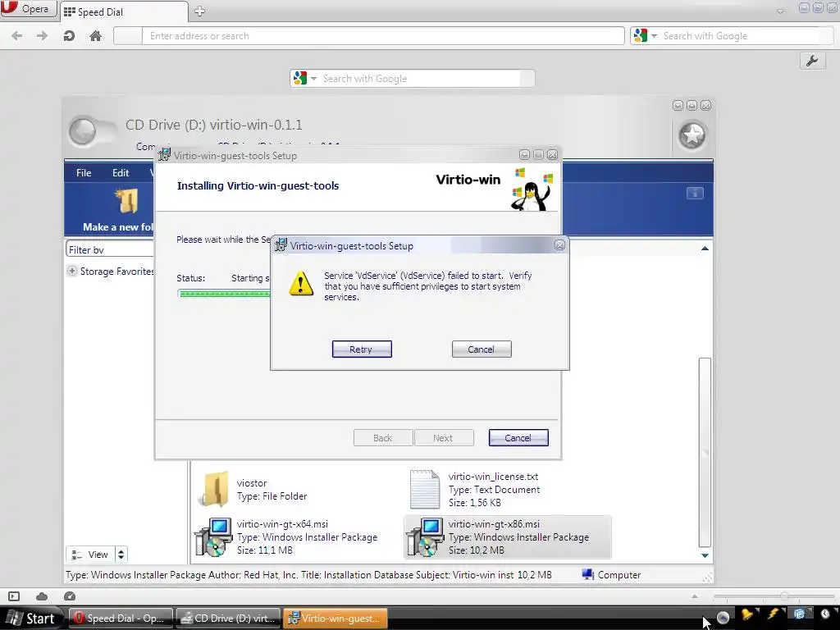
Task: Open a new tab in Opera
Action: click(x=199, y=11)
